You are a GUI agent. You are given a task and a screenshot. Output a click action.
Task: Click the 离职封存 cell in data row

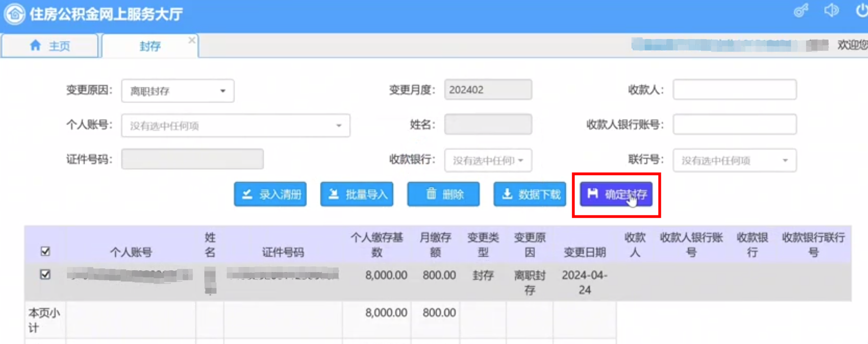[x=530, y=282]
